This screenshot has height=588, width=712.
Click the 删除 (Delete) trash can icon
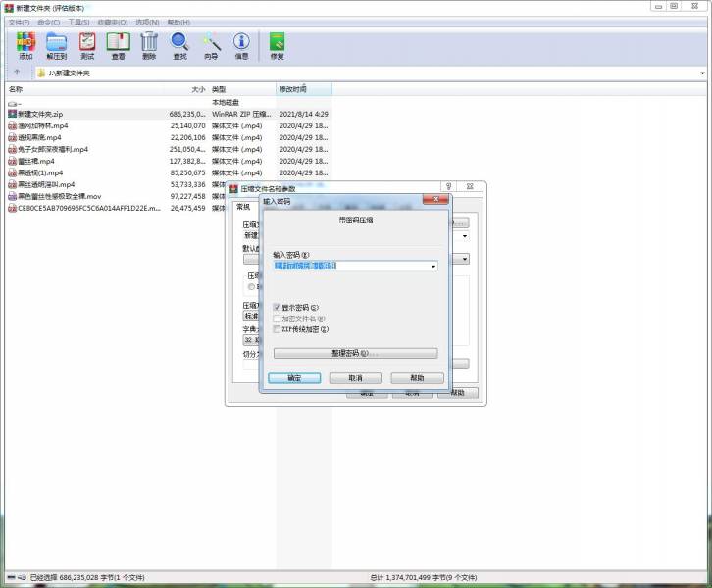(148, 45)
